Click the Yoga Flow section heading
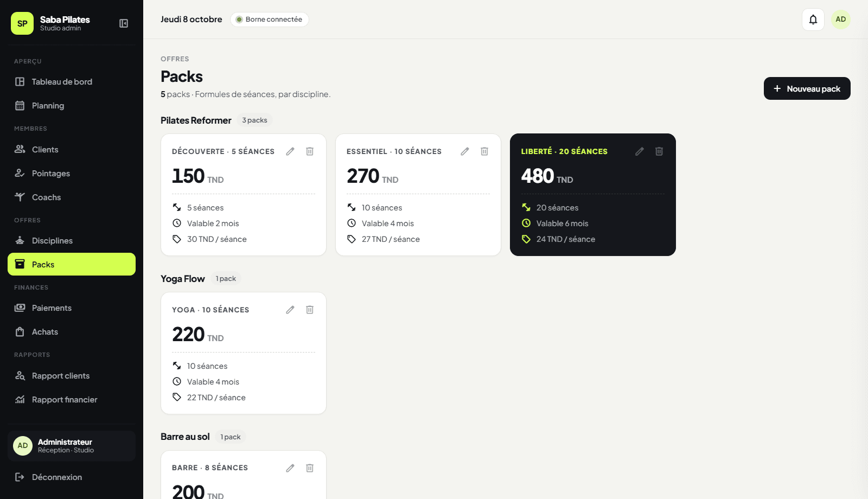This screenshot has width=868, height=499. click(183, 279)
